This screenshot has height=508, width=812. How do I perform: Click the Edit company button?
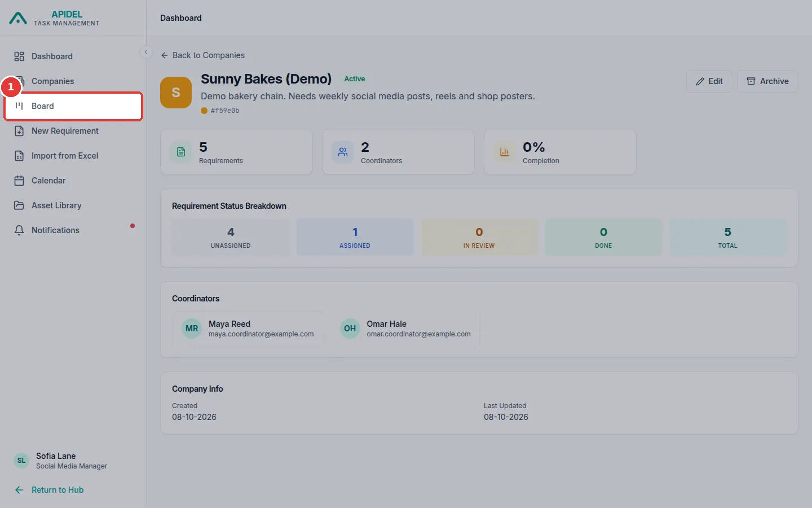point(709,81)
